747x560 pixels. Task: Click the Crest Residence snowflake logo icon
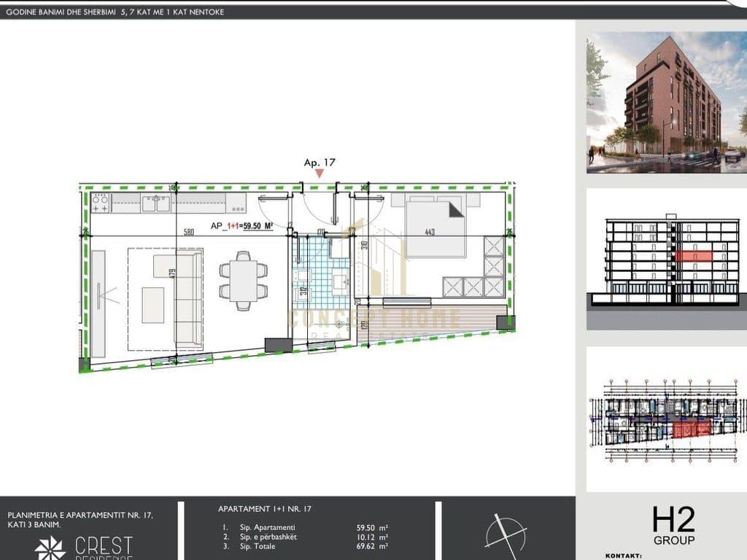(x=50, y=548)
